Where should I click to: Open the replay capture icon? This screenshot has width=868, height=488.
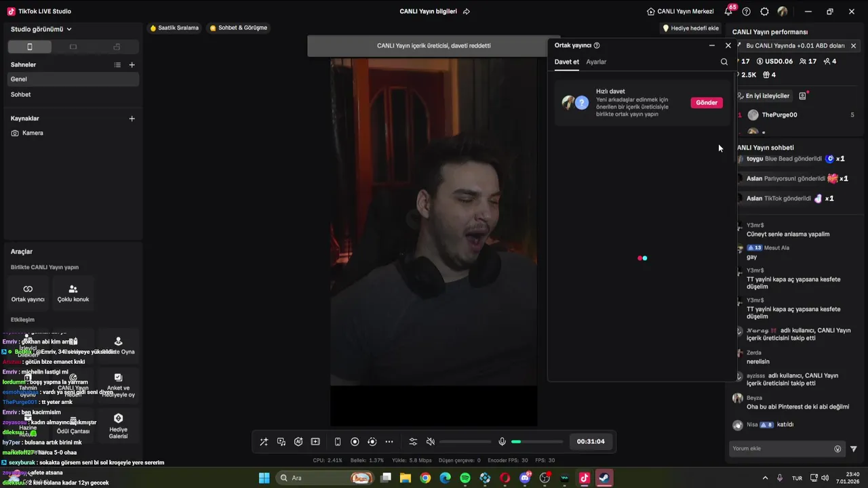pyautogui.click(x=372, y=442)
